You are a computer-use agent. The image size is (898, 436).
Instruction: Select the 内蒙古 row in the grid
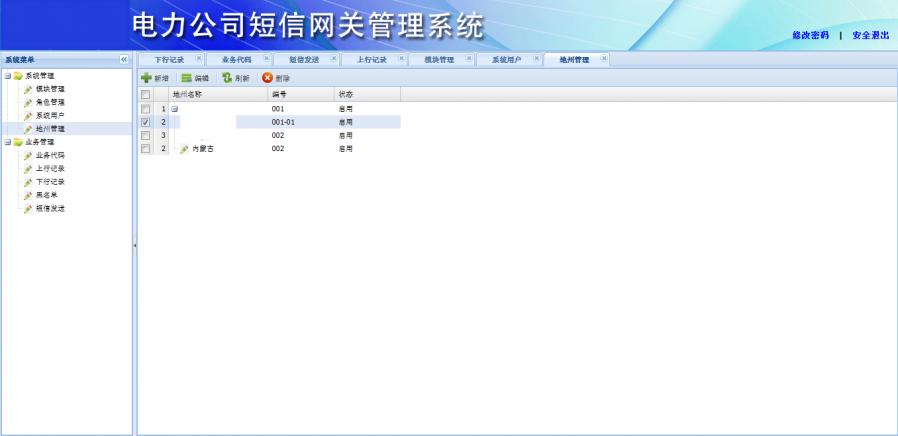coord(203,148)
